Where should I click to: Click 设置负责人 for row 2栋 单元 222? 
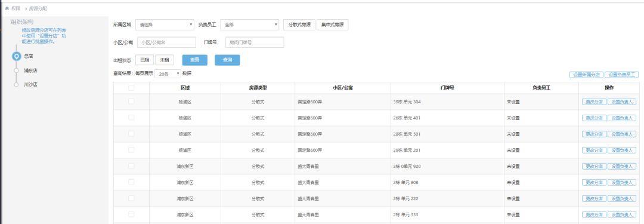pos(622,198)
